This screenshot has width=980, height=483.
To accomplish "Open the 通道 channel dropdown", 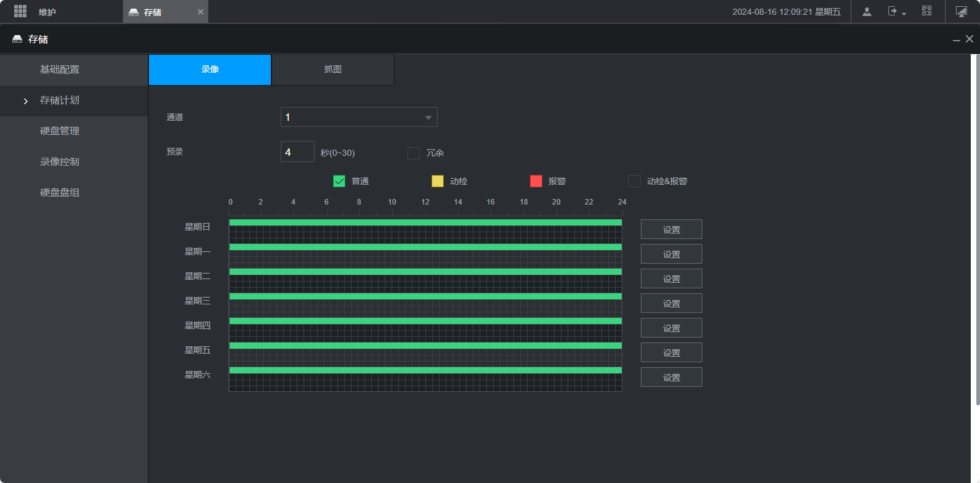I will click(x=359, y=117).
